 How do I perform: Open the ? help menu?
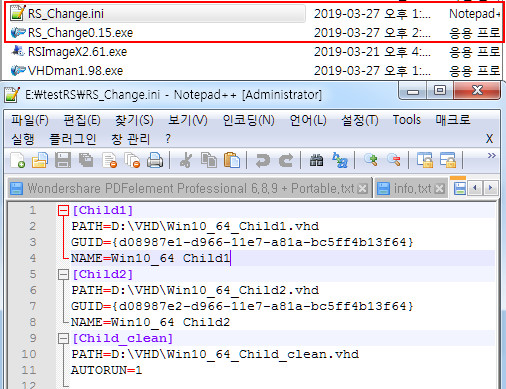(x=168, y=139)
